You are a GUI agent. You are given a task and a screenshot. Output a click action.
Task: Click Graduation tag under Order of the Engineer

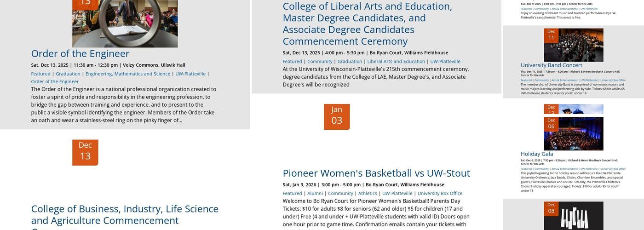(68, 74)
